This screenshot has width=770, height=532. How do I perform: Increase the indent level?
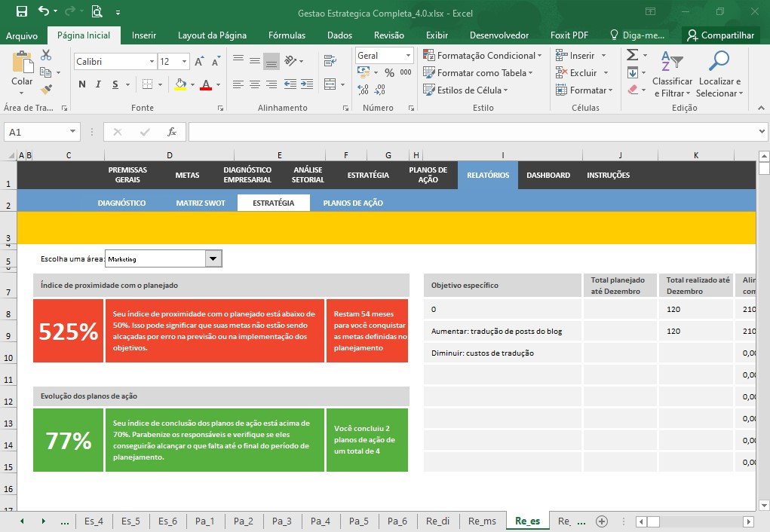point(307,84)
